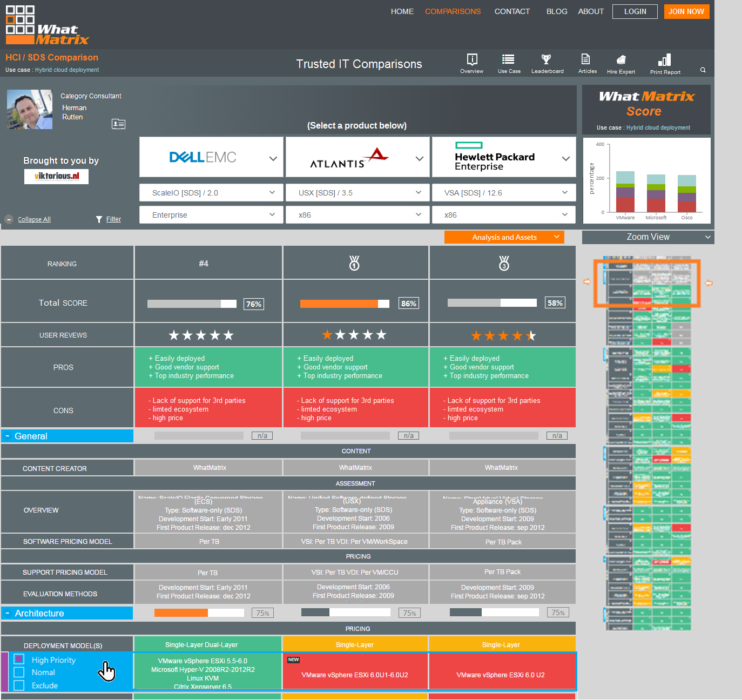Click the left orange arrow in Zoom View
This screenshot has height=700, width=742.
(x=587, y=282)
